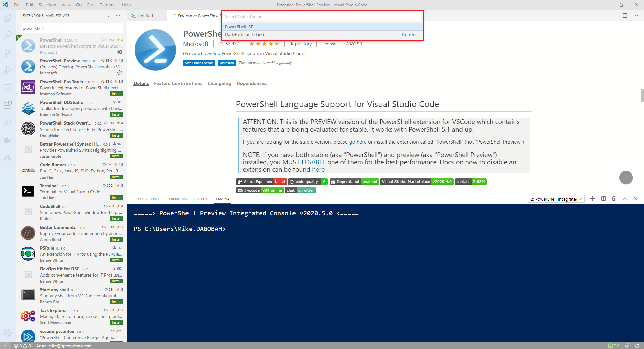Click the Azure account status bar entry
This screenshot has height=349, width=644.
click(x=64, y=346)
